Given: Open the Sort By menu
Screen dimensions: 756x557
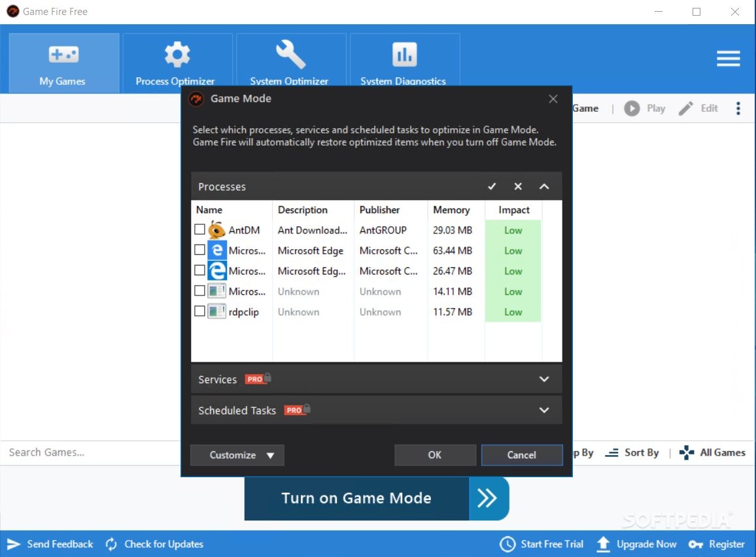Looking at the screenshot, I should [x=632, y=452].
